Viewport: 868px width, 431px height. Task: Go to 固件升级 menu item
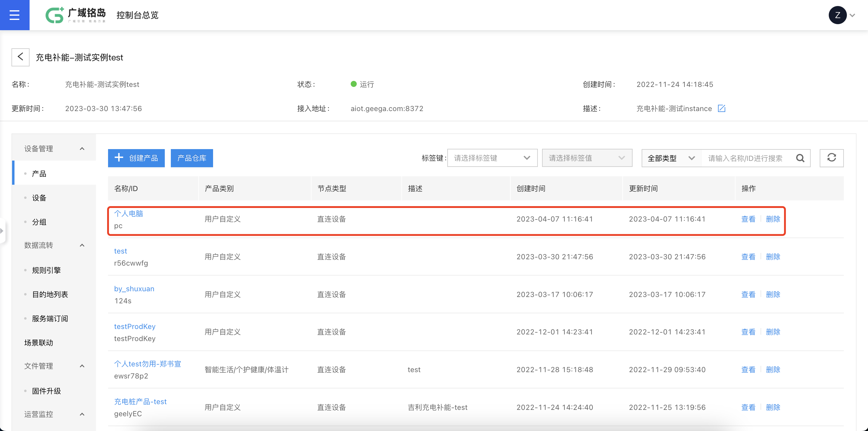(x=46, y=391)
